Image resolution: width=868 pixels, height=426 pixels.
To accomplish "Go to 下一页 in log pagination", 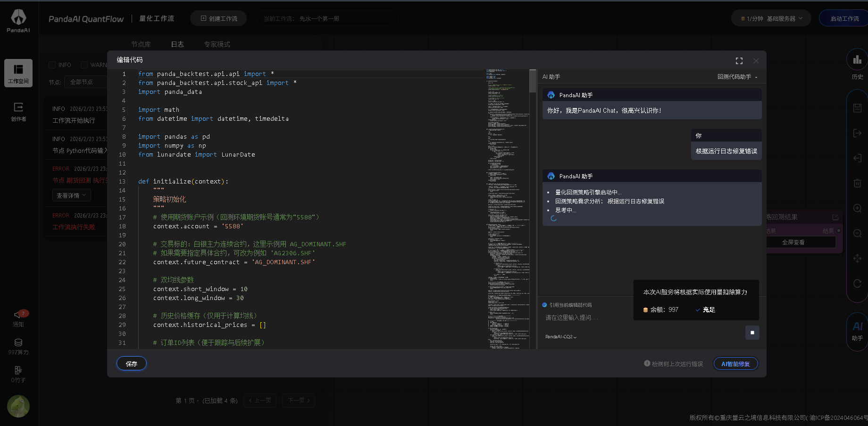I will (x=299, y=401).
